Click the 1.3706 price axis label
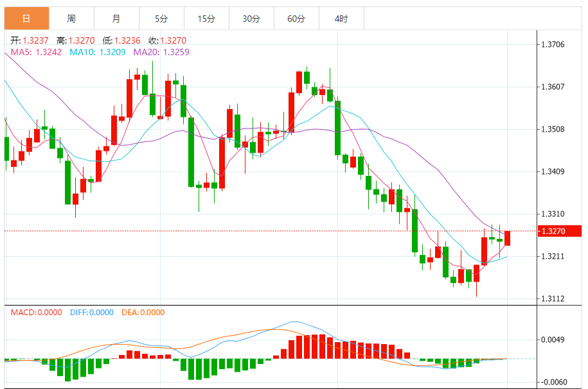 (553, 44)
